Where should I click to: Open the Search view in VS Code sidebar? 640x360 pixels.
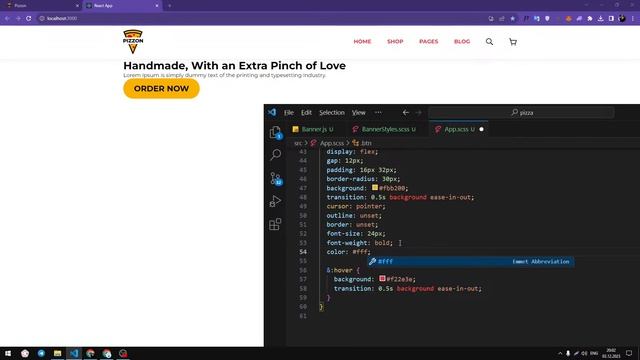click(276, 155)
